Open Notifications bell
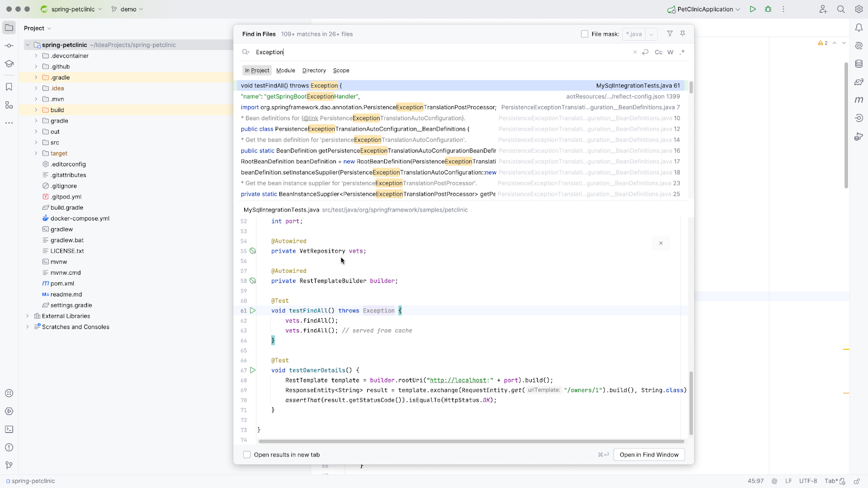This screenshot has height=488, width=868. coord(859,28)
